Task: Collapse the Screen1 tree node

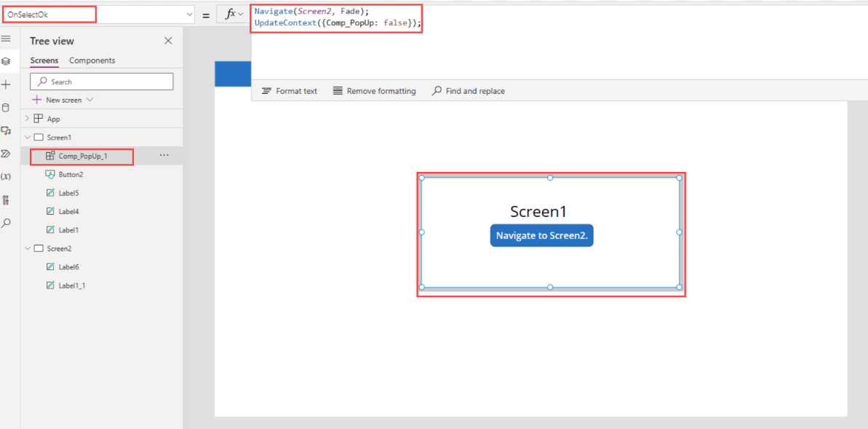Action: 27,137
